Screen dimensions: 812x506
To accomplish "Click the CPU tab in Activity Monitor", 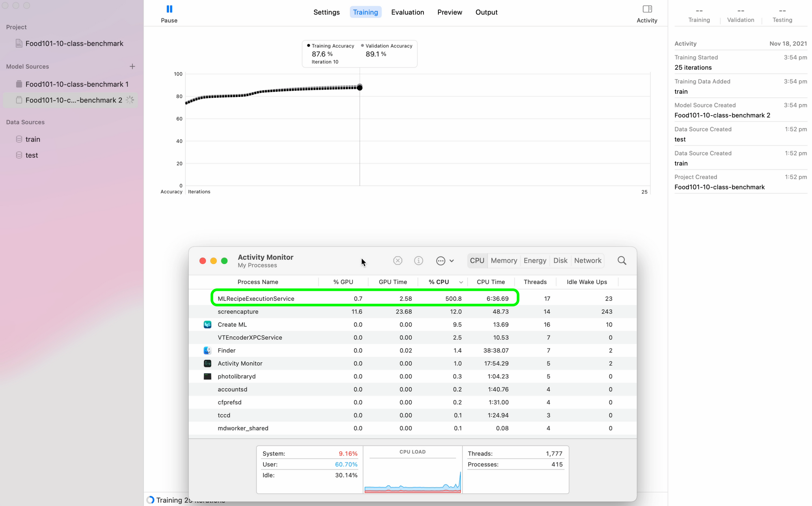I will (477, 260).
